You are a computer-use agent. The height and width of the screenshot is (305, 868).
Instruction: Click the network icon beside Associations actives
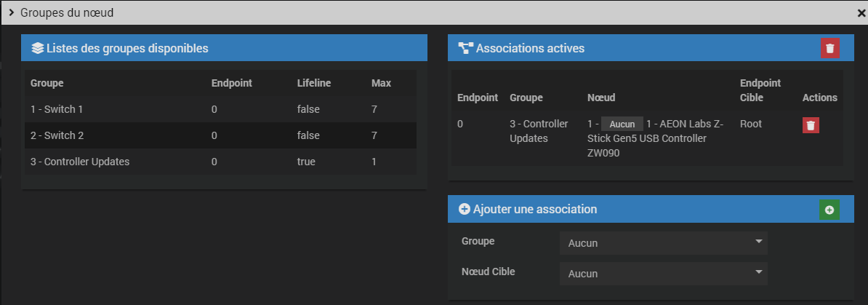point(465,49)
